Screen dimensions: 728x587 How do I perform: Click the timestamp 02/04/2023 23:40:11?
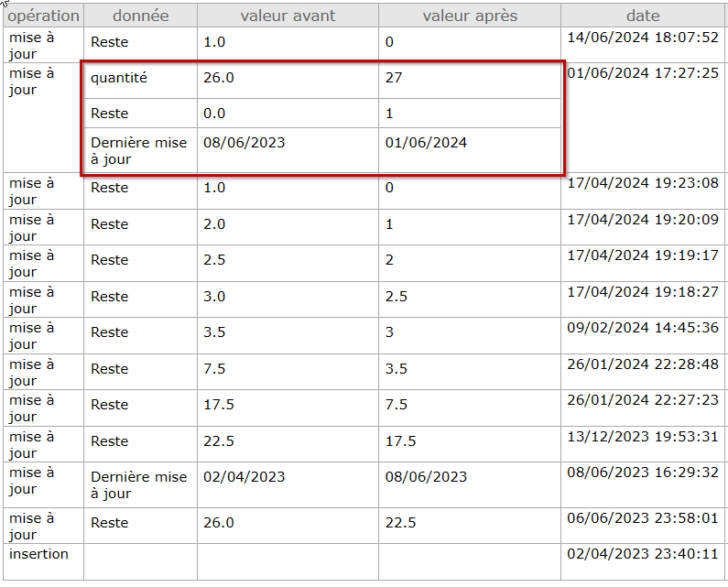[x=643, y=554]
